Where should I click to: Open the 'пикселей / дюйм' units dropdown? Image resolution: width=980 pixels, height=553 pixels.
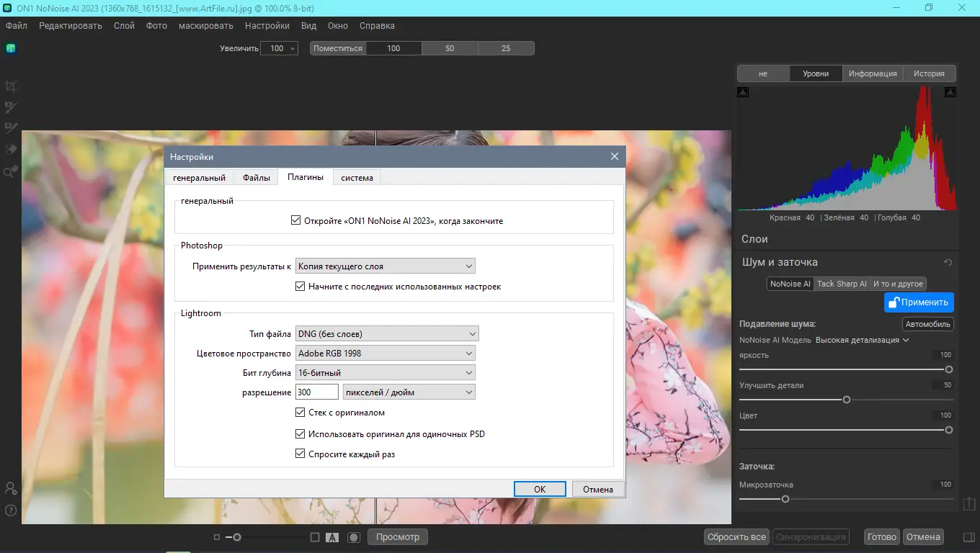(x=409, y=392)
